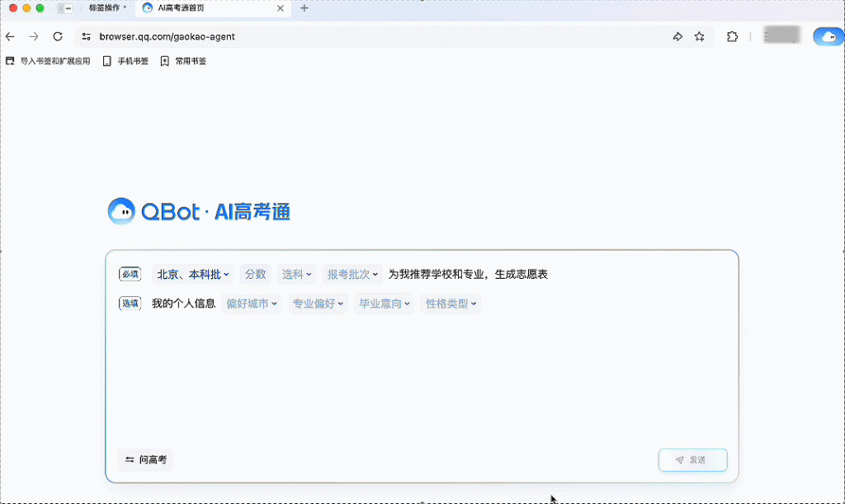Toggle the sidebar panel icon

(x=65, y=8)
